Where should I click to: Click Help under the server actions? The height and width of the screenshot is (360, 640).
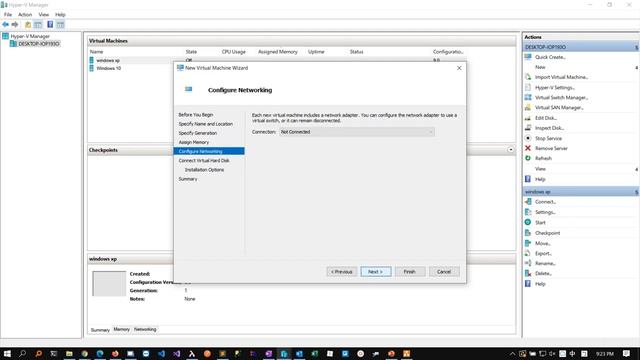point(540,179)
